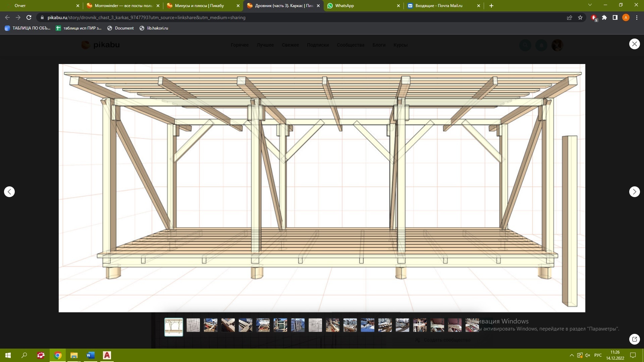Show hidden system tray icons
The width and height of the screenshot is (644, 362).
(x=572, y=355)
